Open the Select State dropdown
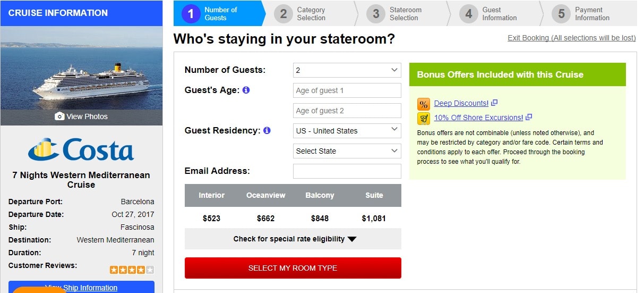 347,151
